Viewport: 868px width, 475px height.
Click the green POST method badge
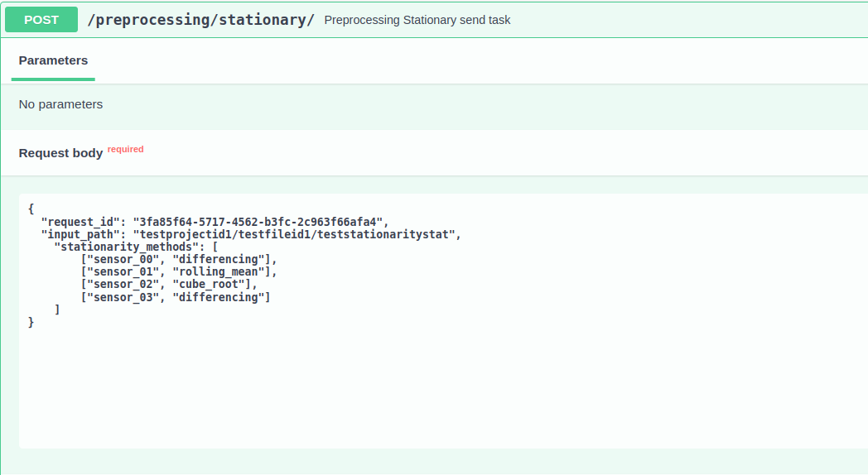click(x=41, y=20)
